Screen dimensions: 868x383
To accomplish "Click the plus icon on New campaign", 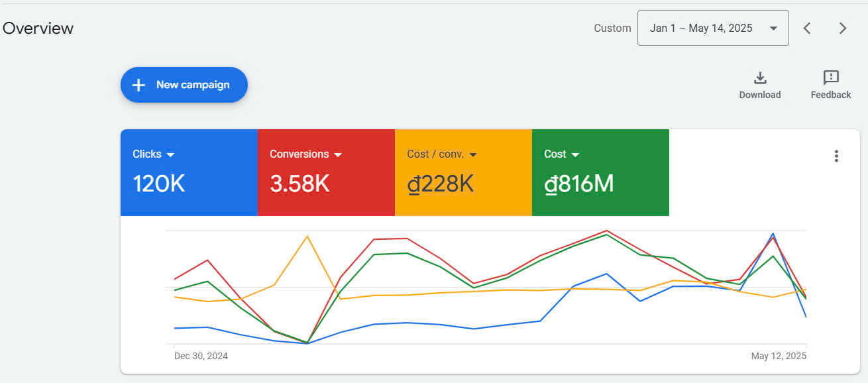I will click(138, 85).
